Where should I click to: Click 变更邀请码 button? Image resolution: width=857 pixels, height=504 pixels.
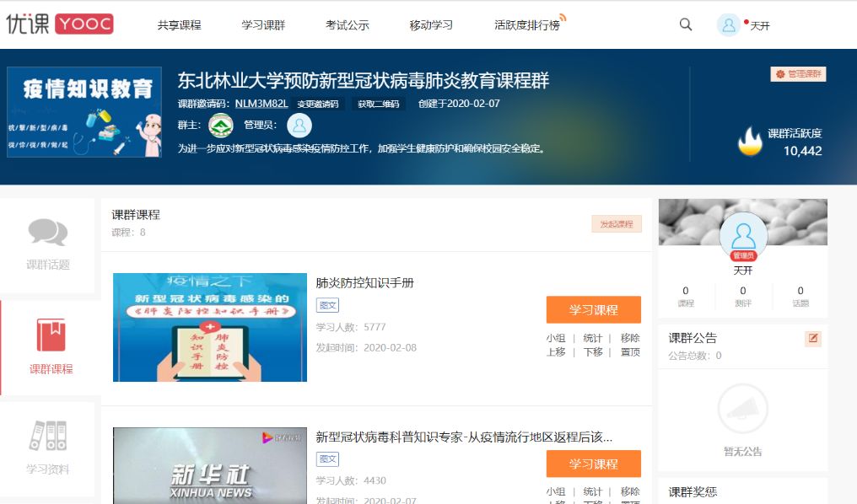[x=318, y=105]
